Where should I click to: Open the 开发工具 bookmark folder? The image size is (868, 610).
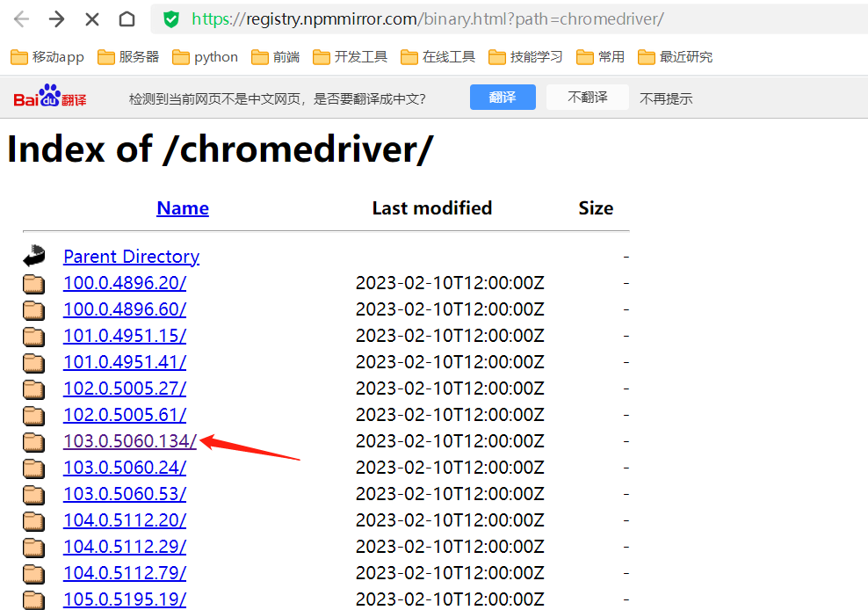coord(350,57)
